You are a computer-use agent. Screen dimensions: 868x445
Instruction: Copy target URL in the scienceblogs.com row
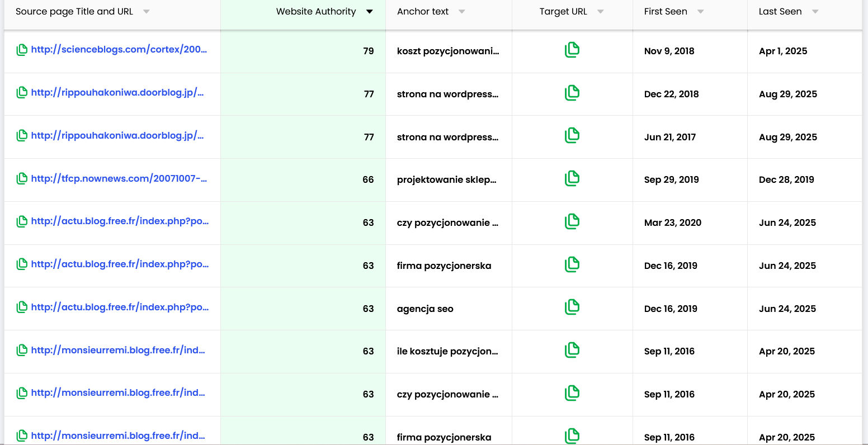(x=572, y=50)
